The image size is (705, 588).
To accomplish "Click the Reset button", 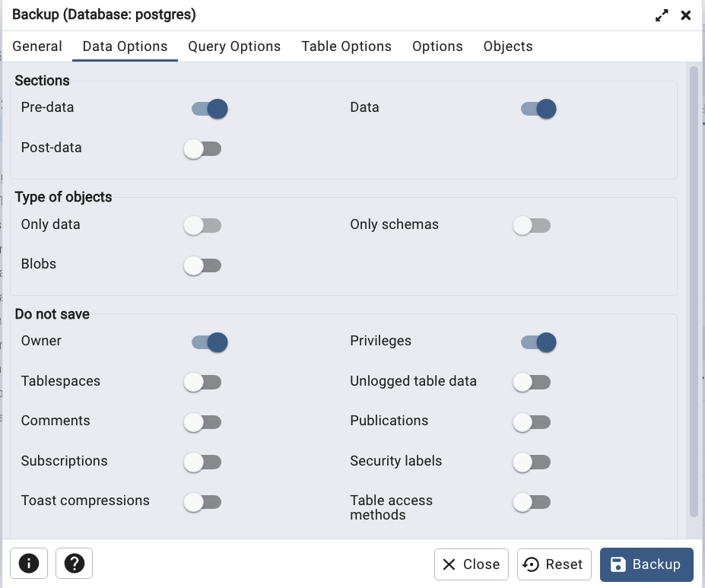I will pyautogui.click(x=554, y=564).
